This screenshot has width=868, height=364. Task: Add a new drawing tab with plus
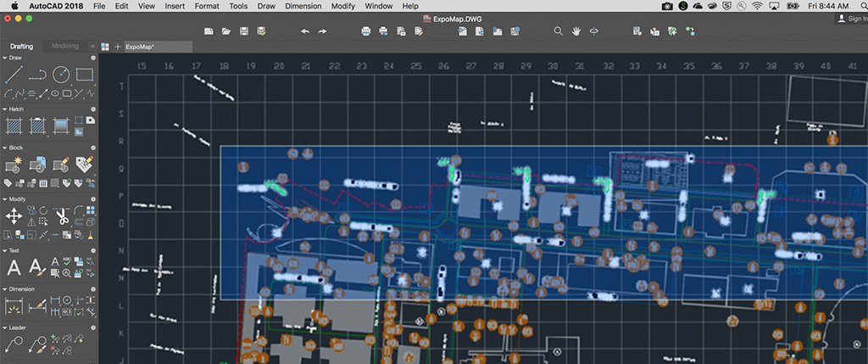pos(117,47)
